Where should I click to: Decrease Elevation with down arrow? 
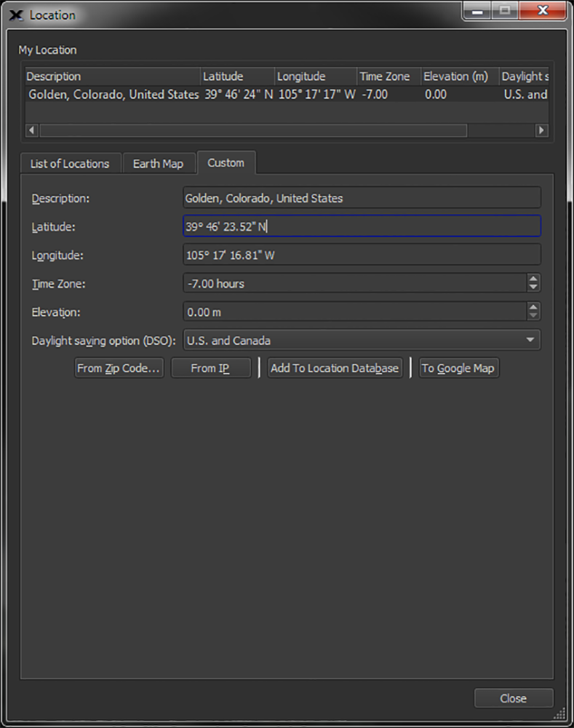533,316
